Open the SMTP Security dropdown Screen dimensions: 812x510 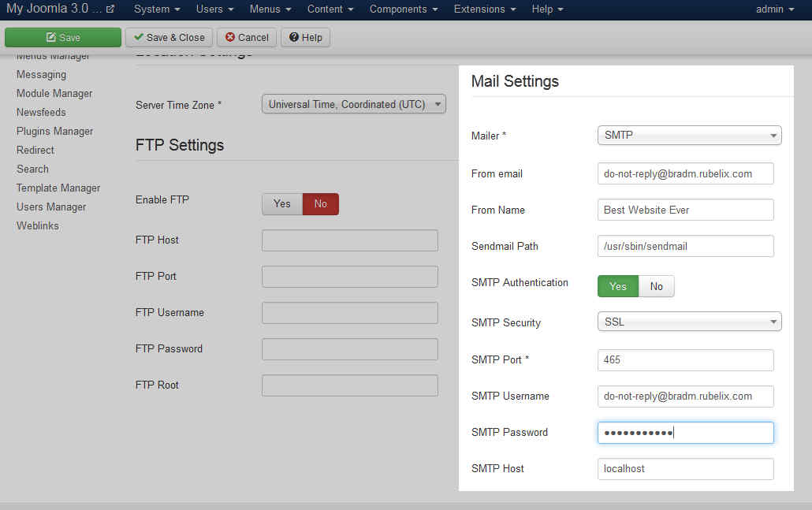(x=689, y=322)
